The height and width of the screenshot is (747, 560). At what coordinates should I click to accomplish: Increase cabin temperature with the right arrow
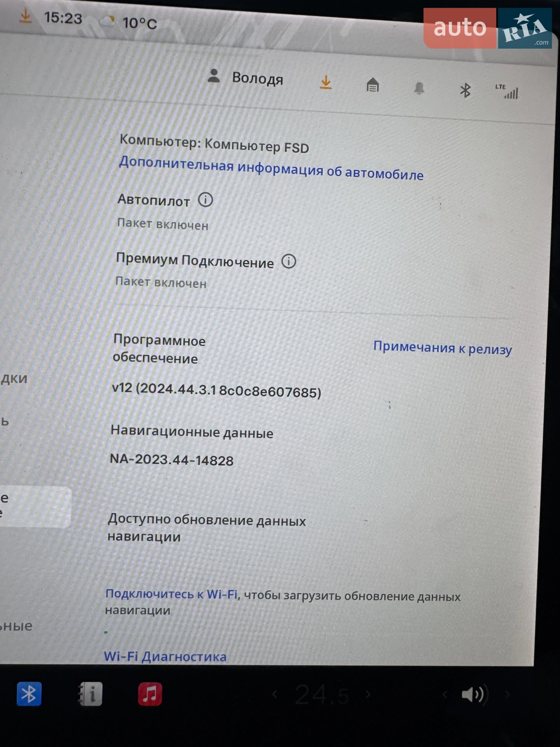(368, 694)
